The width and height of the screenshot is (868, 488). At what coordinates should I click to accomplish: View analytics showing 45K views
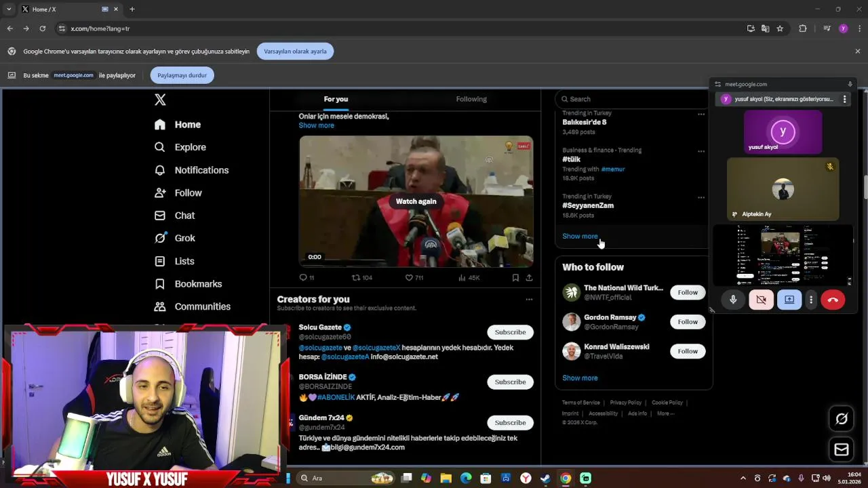(469, 278)
